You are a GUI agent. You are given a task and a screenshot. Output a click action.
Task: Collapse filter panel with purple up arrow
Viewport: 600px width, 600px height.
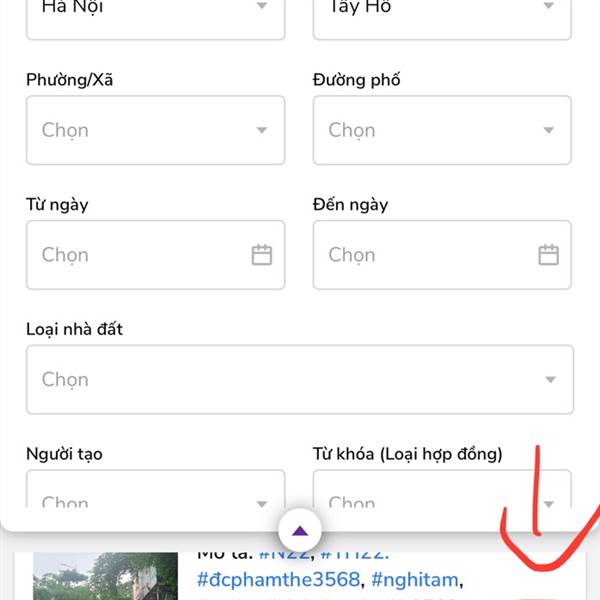tap(300, 531)
